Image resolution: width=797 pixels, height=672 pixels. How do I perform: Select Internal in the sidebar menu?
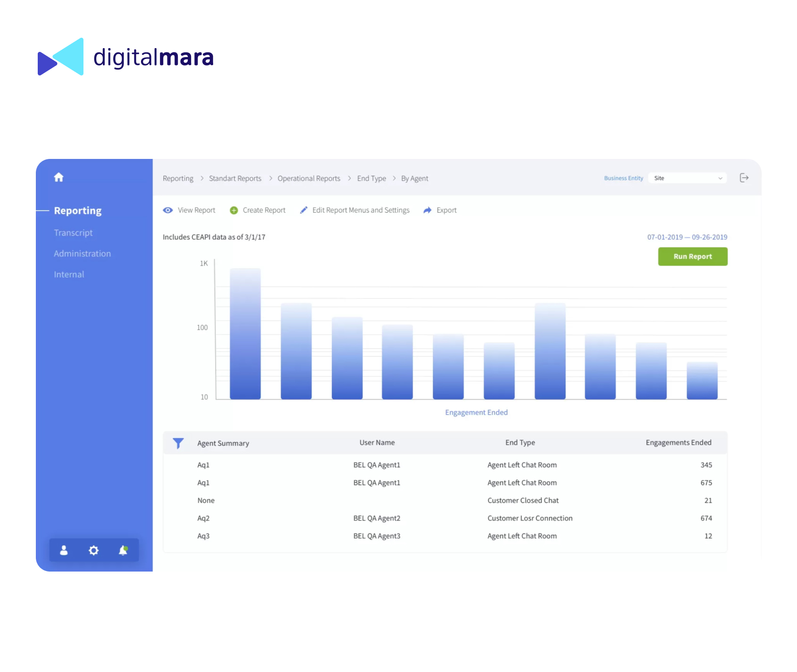[69, 274]
